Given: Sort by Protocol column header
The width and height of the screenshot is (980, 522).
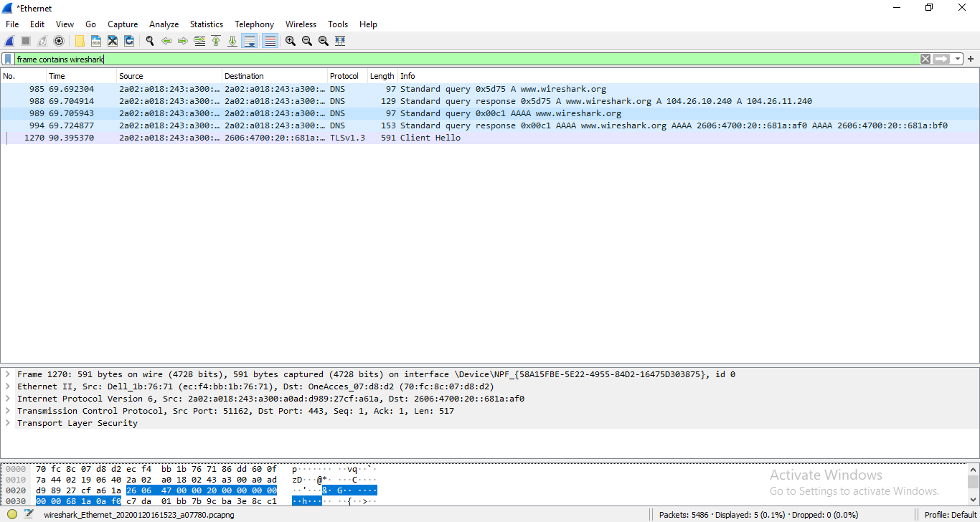Looking at the screenshot, I should [347, 76].
